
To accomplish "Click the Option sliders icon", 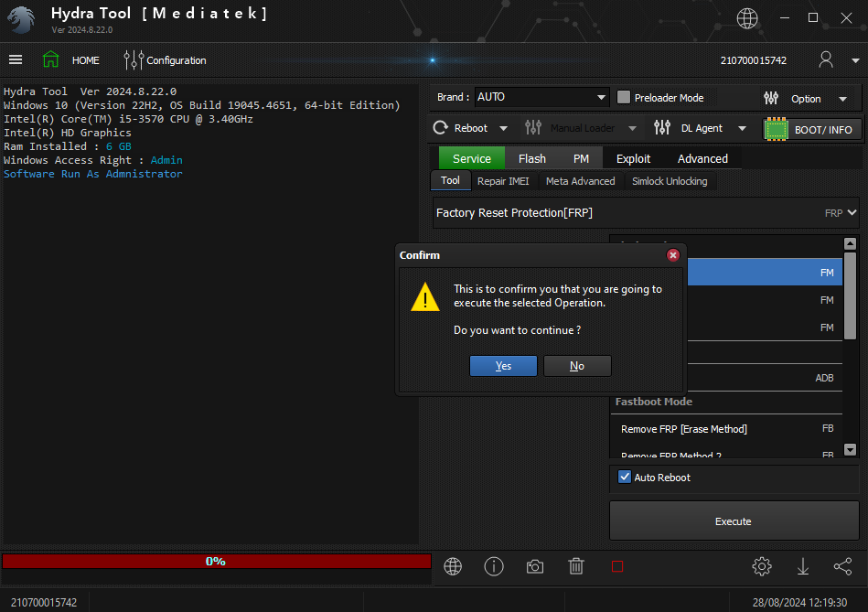I will click(x=770, y=99).
